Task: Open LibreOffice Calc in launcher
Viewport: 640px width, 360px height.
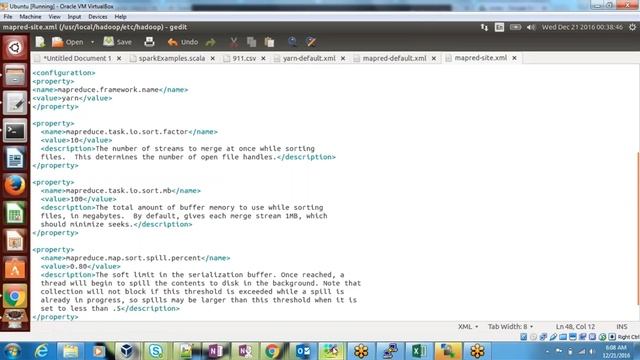Action: [x=15, y=213]
